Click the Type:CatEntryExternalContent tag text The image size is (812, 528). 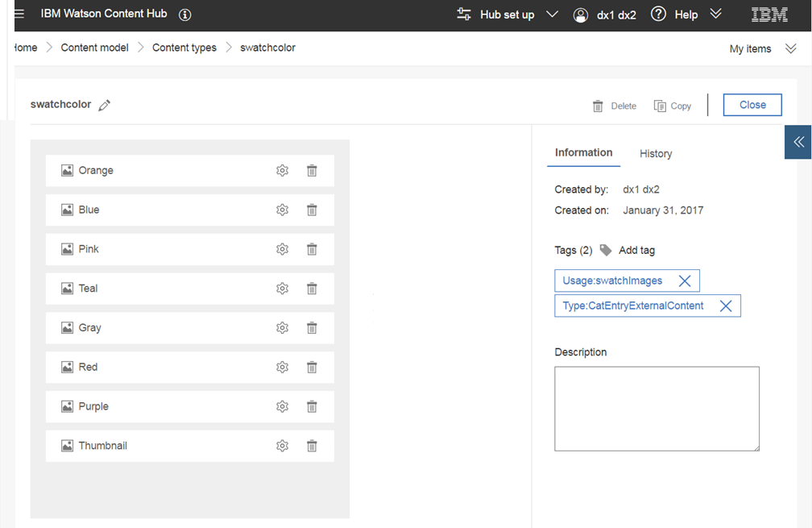633,306
